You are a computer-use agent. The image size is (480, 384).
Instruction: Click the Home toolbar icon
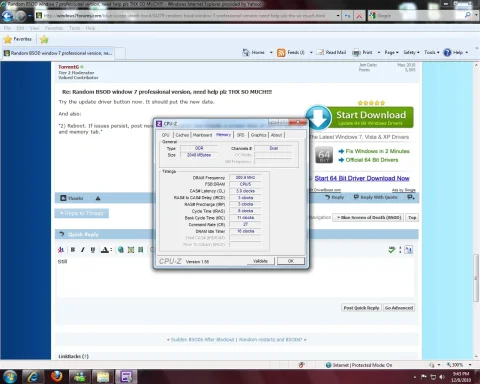pos(246,52)
